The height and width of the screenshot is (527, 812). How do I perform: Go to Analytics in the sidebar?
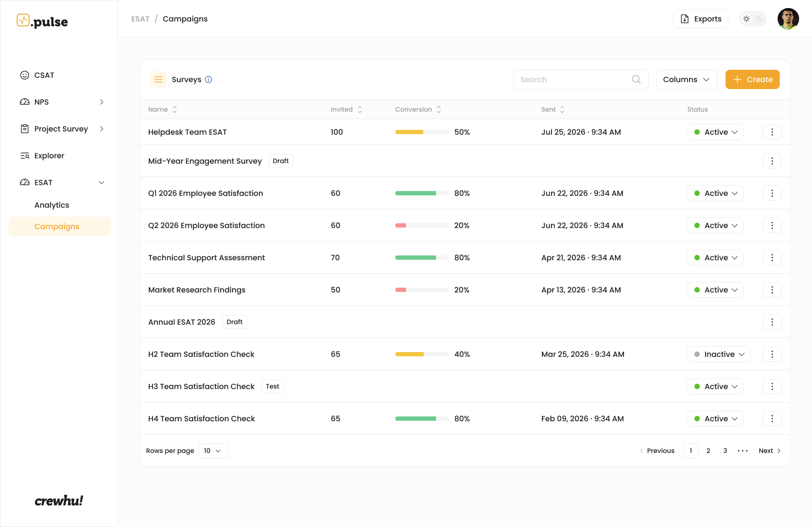[x=52, y=205]
